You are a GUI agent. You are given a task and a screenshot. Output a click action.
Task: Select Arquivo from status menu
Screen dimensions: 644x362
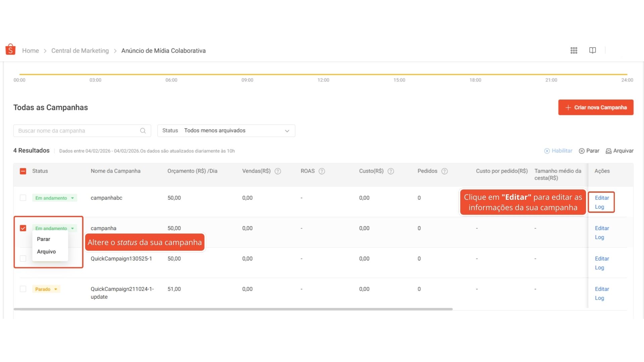coord(46,252)
